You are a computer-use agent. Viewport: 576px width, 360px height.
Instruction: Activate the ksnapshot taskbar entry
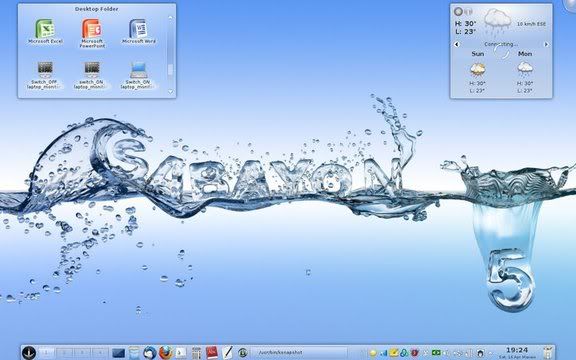pyautogui.click(x=299, y=353)
